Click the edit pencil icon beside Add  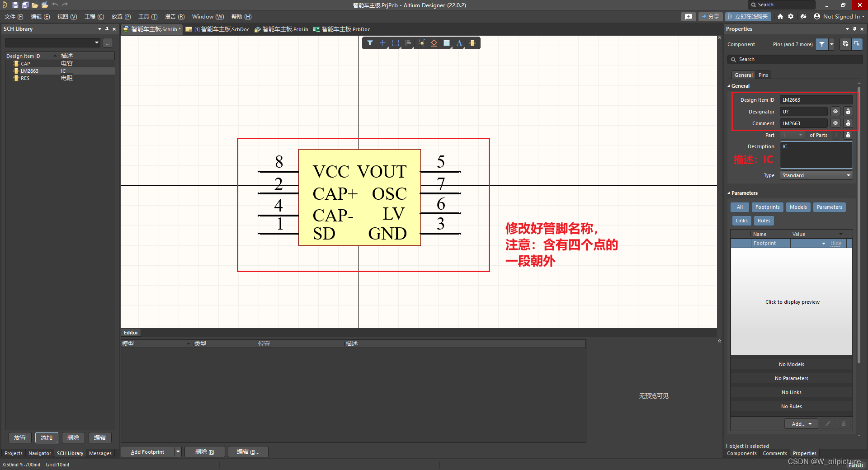(828, 424)
